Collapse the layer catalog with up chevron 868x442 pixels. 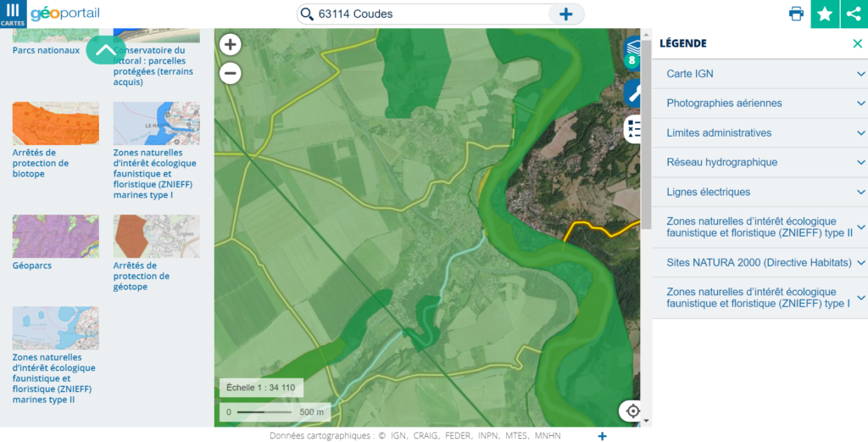pos(105,50)
